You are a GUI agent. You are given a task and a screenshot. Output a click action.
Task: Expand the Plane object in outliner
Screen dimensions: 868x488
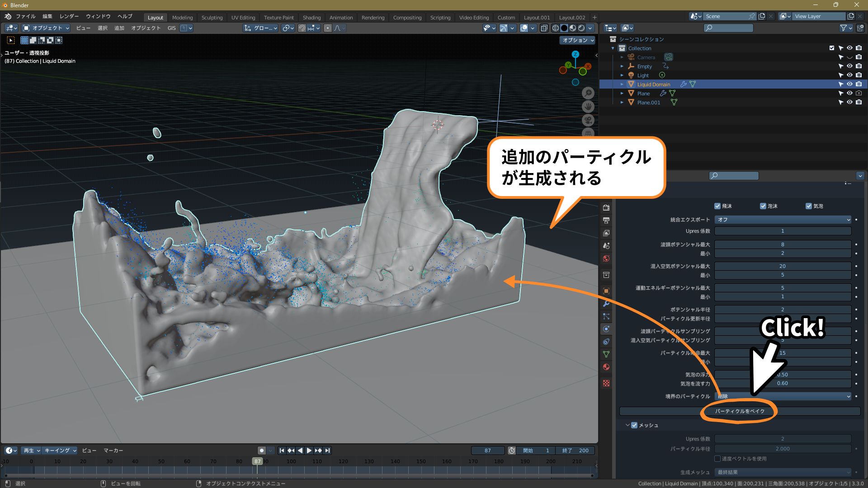point(622,94)
